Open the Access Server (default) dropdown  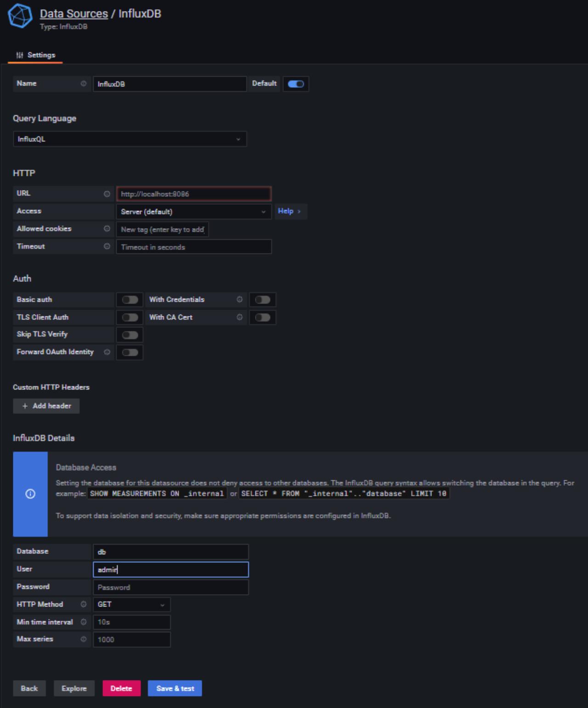pos(194,212)
